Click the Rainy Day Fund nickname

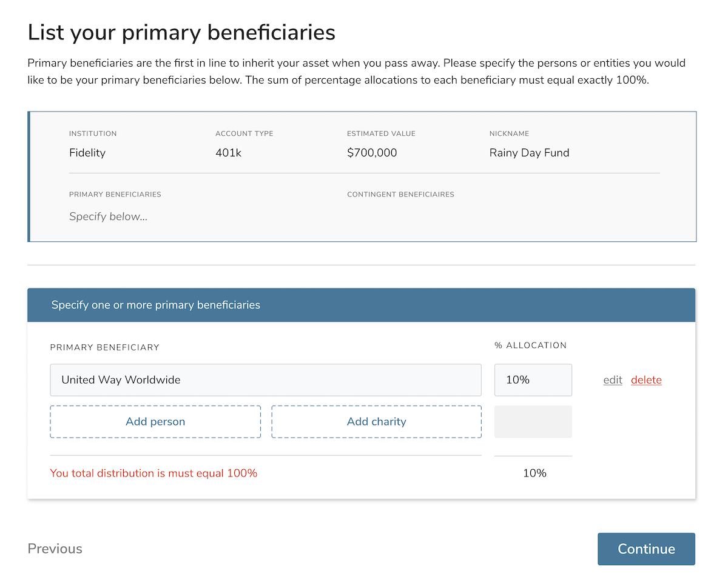pos(529,153)
